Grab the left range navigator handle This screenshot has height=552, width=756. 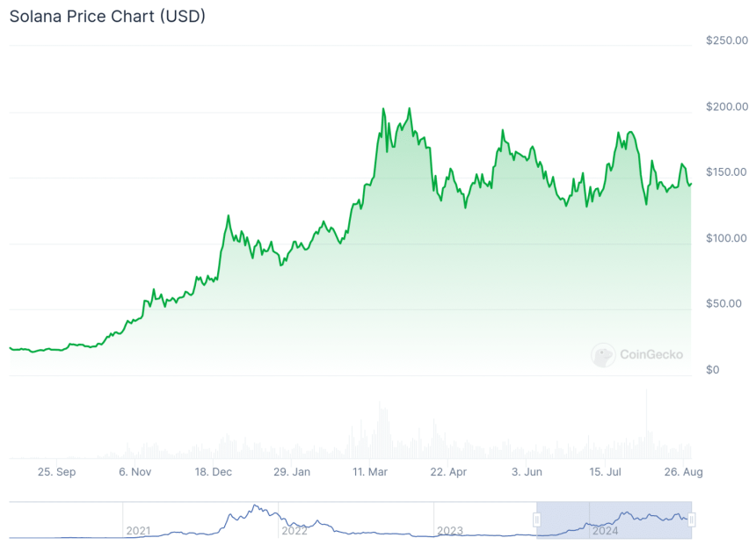tap(536, 519)
